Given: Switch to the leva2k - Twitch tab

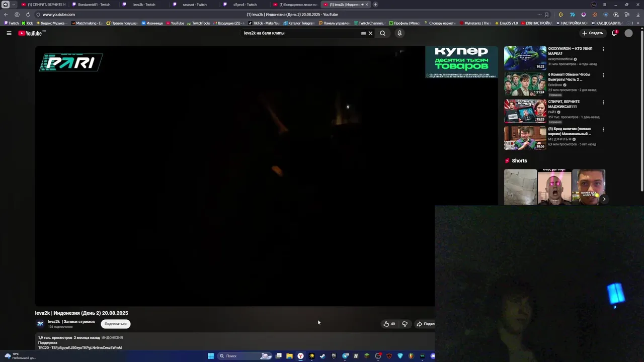Looking at the screenshot, I should coord(144,5).
